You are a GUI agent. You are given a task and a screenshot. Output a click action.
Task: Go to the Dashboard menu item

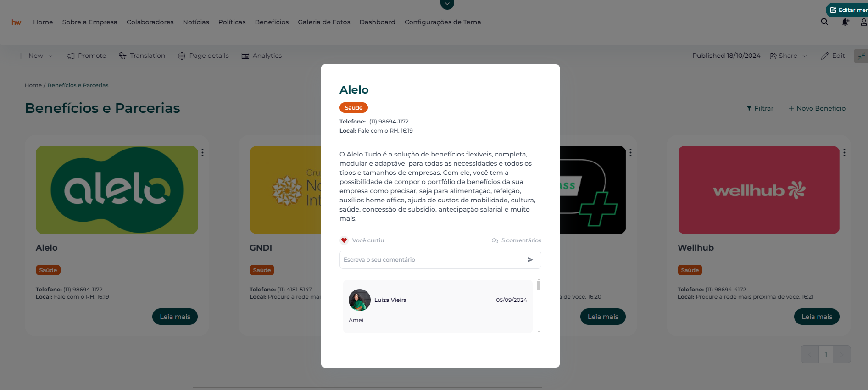(377, 22)
